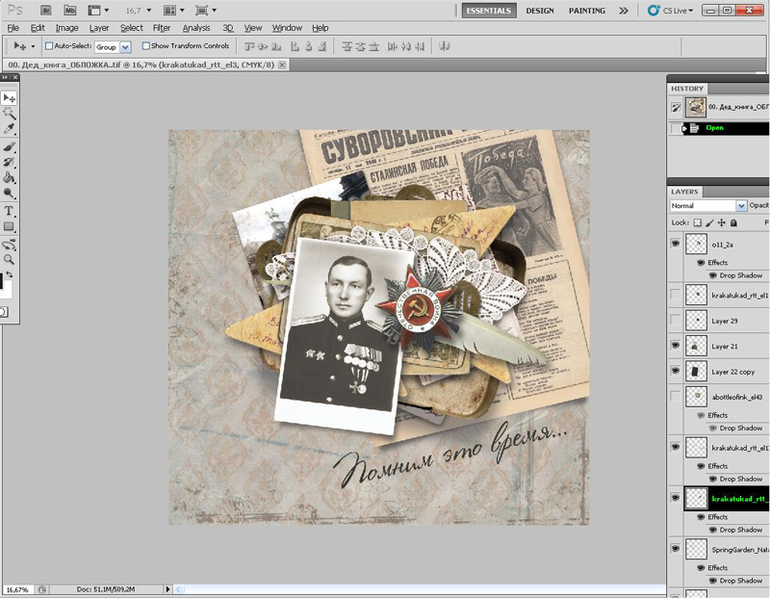Pick the Eyedropper tool
Screen dimensions: 770x599
(9, 130)
